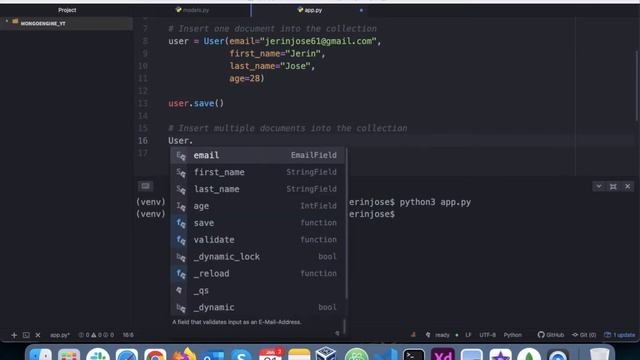Screen dimensions: 640x360
Task: Launch Adobe XD from the Dock
Action: point(443,355)
